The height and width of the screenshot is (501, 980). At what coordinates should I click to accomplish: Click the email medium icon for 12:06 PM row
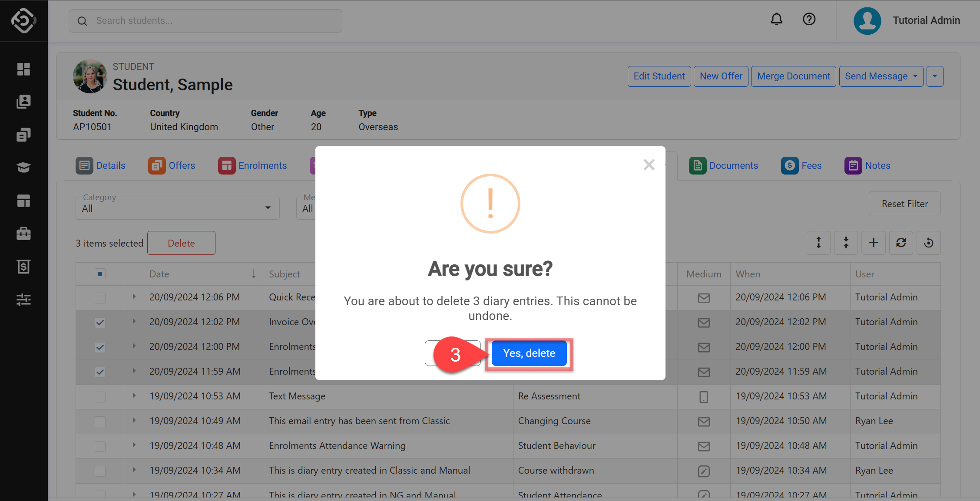click(x=704, y=298)
